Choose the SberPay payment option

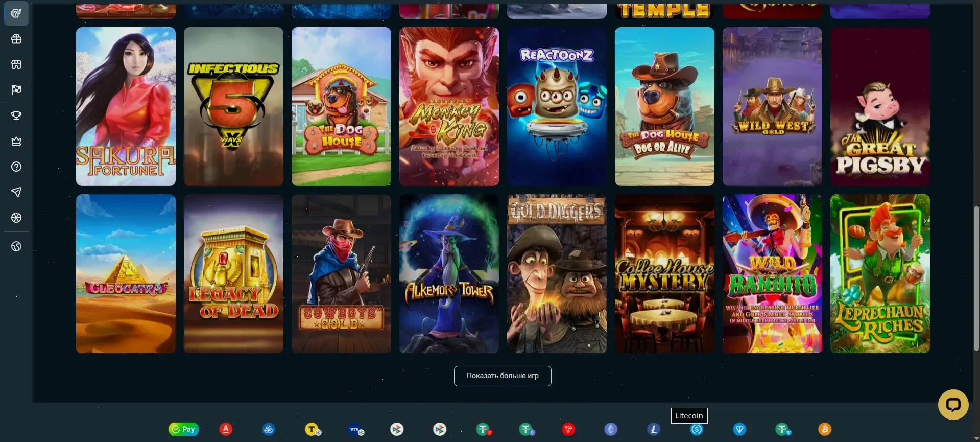[183, 429]
